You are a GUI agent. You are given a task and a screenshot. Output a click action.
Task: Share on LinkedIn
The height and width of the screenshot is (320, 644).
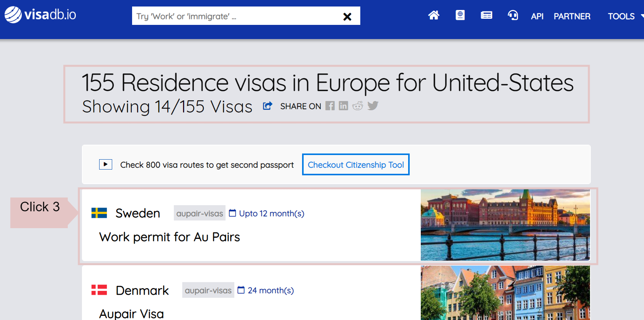click(343, 106)
